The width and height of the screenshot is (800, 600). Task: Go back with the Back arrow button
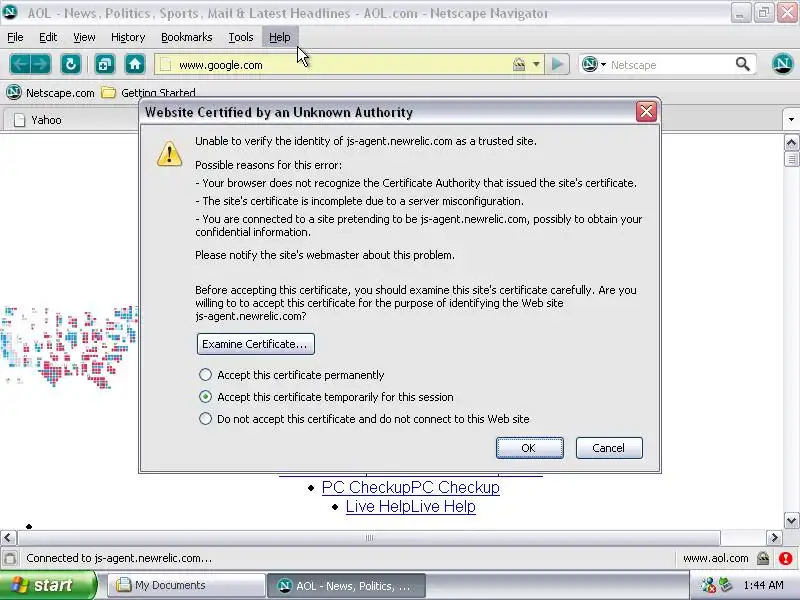(x=20, y=64)
